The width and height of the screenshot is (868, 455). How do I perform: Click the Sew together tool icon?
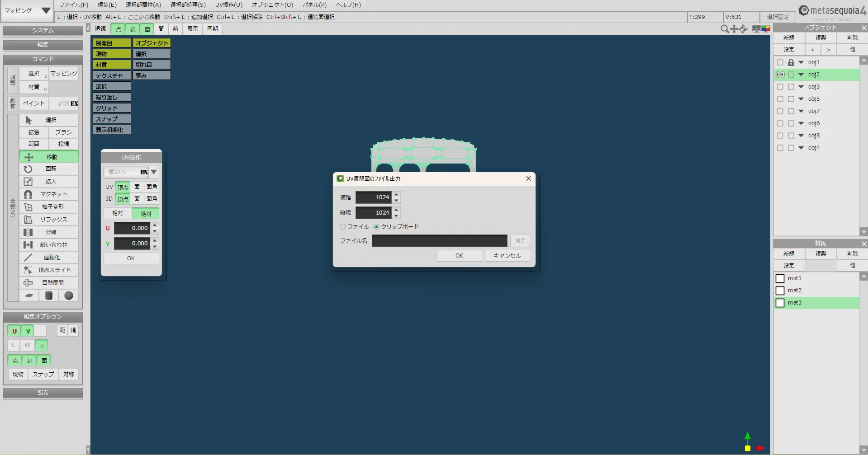[28, 245]
